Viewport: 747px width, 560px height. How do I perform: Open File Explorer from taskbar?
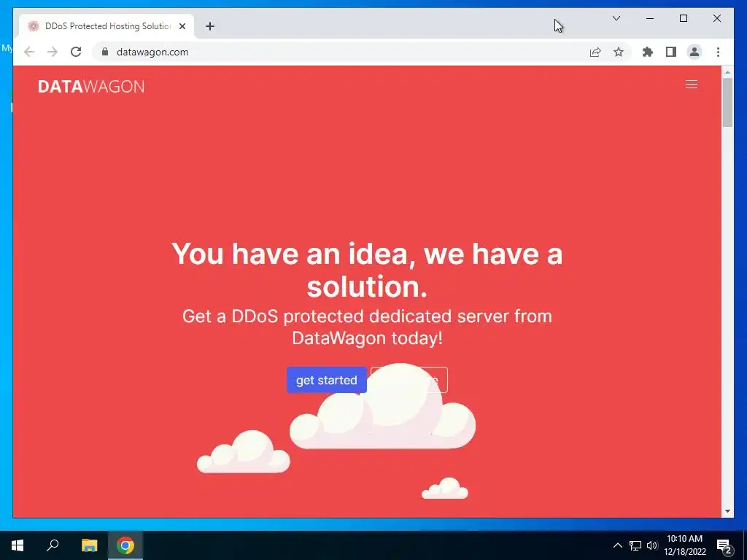pyautogui.click(x=89, y=545)
